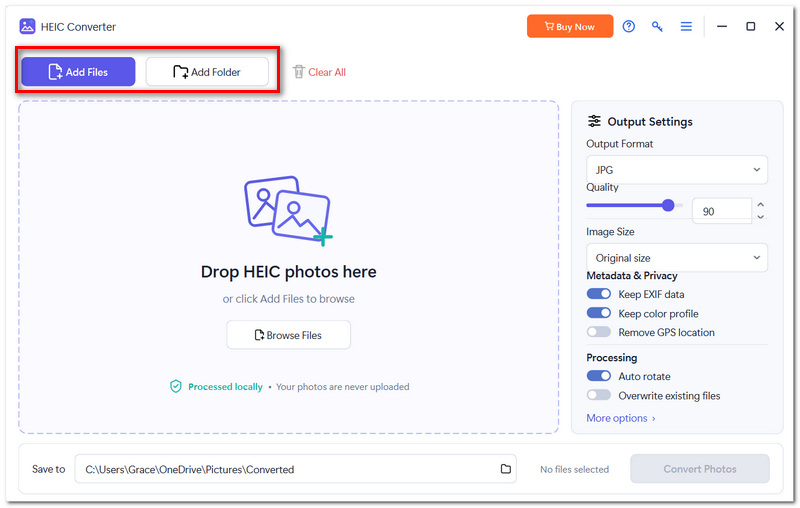Click the folder icon in Save to field
Viewport: 800px width, 508px height.
506,469
